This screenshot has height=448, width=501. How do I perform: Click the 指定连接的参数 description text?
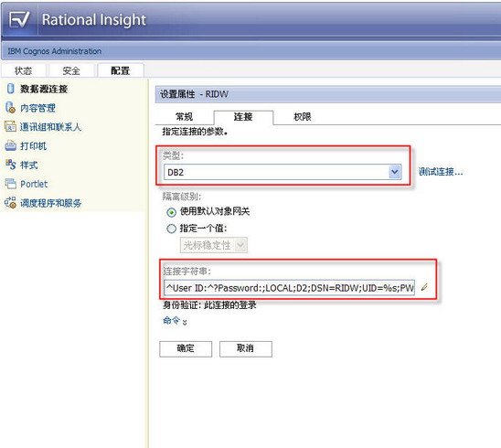pos(195,132)
